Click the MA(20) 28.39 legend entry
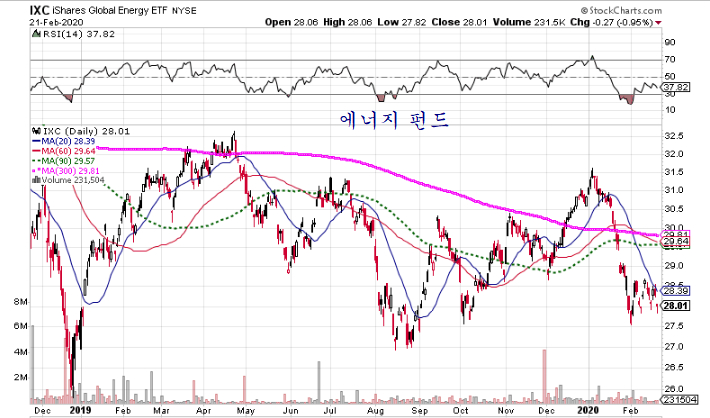Screen dimensions: 710x418 coord(63,142)
